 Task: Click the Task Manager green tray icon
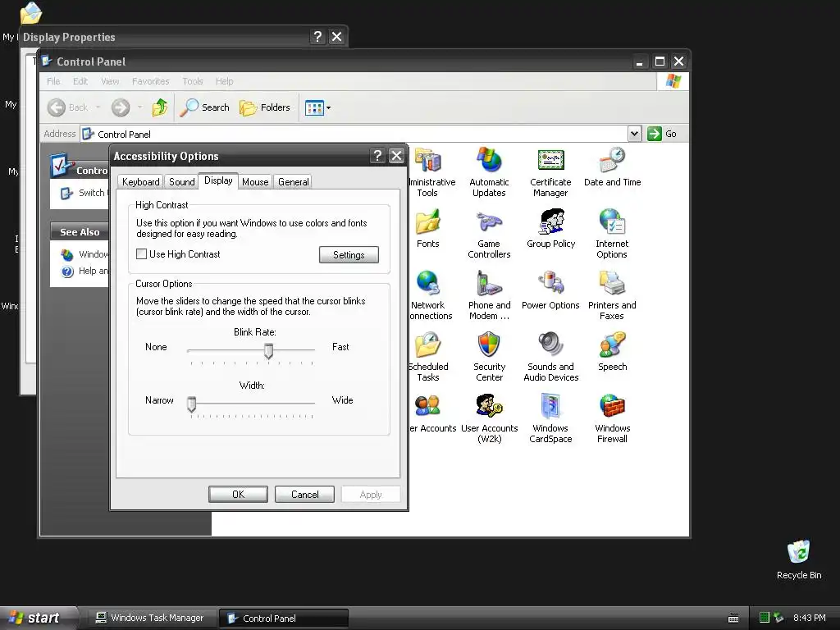(x=765, y=618)
